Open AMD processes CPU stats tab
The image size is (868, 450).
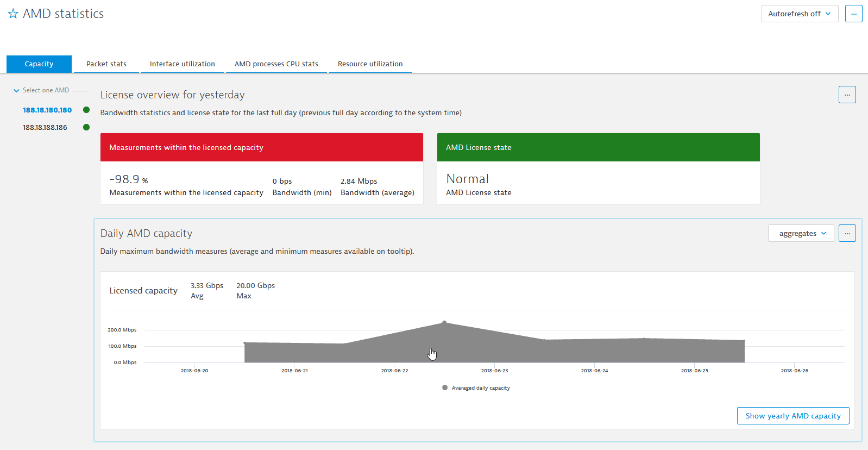[x=276, y=64]
